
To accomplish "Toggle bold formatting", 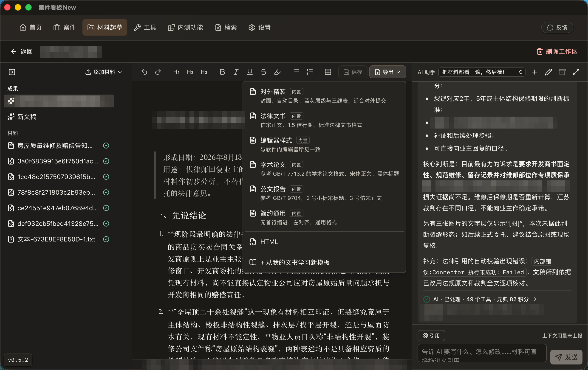I will pyautogui.click(x=222, y=72).
